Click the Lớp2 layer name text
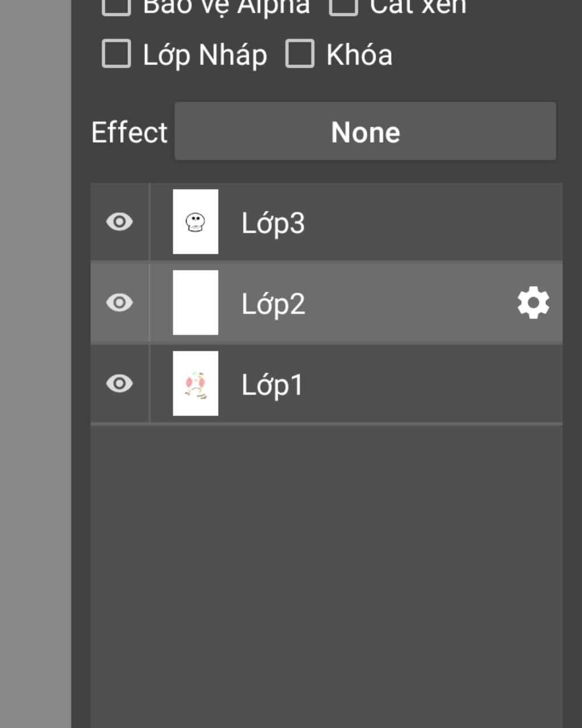This screenshot has width=582, height=728. coord(273,304)
